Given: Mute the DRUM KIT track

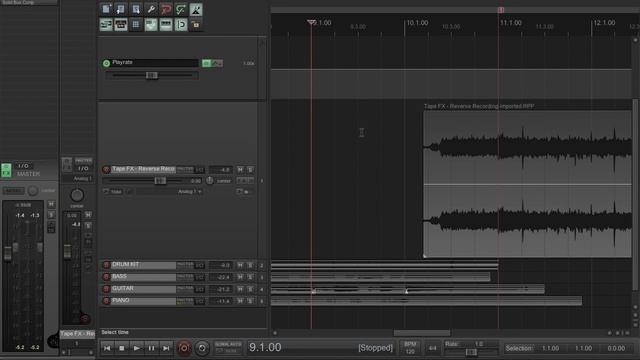Looking at the screenshot, I should pos(240,265).
